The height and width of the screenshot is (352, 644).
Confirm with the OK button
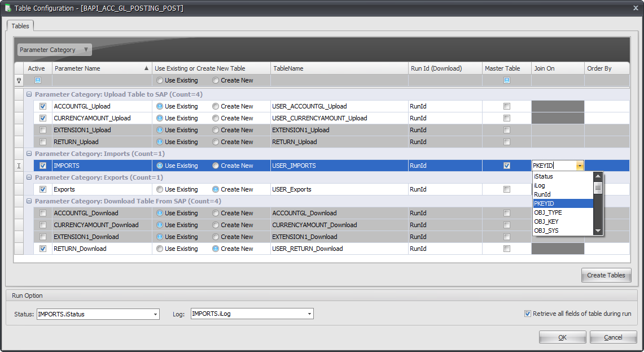pos(562,337)
